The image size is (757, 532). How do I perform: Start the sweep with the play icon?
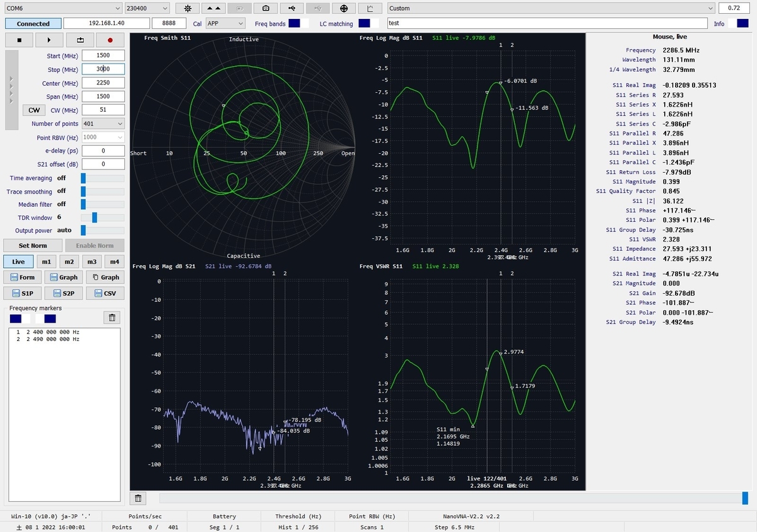[x=49, y=39]
